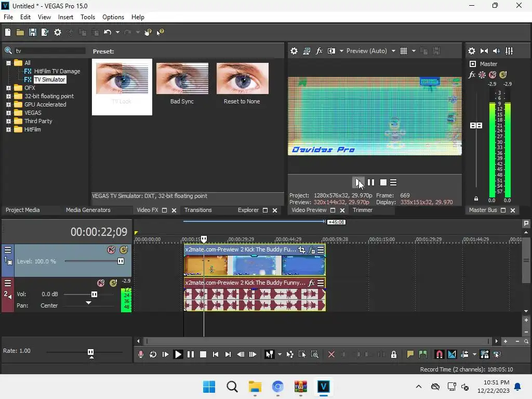Viewport: 532px width, 399px height.
Task: Toggle Master Bus mute button
Action: tap(493, 75)
